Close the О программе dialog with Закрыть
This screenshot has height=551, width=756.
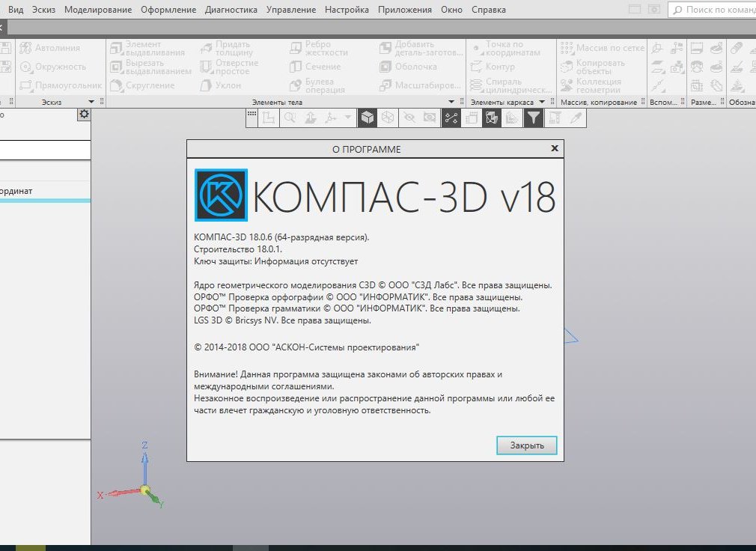526,445
